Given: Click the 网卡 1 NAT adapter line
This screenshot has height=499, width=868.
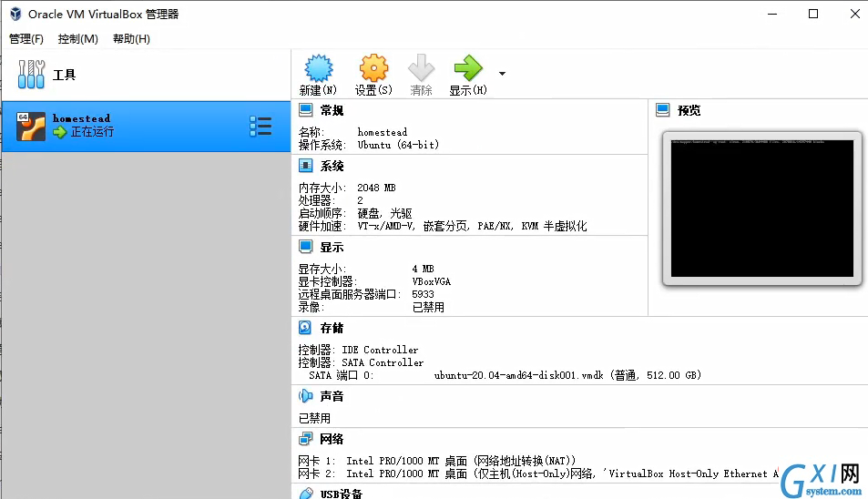Looking at the screenshot, I should click(x=437, y=461).
